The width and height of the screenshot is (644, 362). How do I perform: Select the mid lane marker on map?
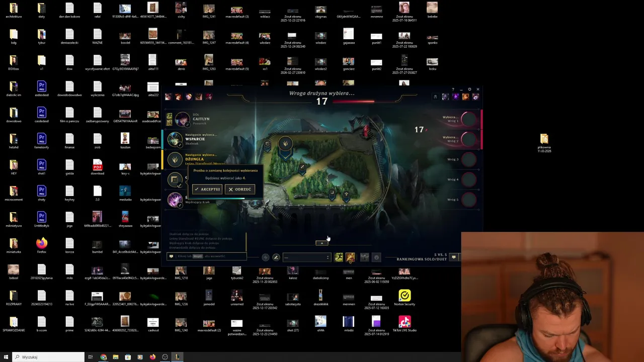click(302, 167)
